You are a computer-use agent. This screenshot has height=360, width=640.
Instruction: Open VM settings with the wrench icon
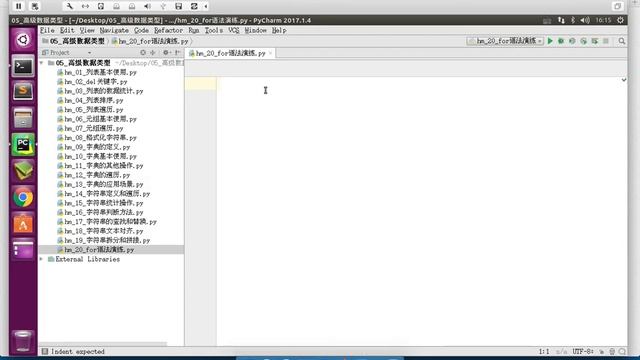click(69, 6)
